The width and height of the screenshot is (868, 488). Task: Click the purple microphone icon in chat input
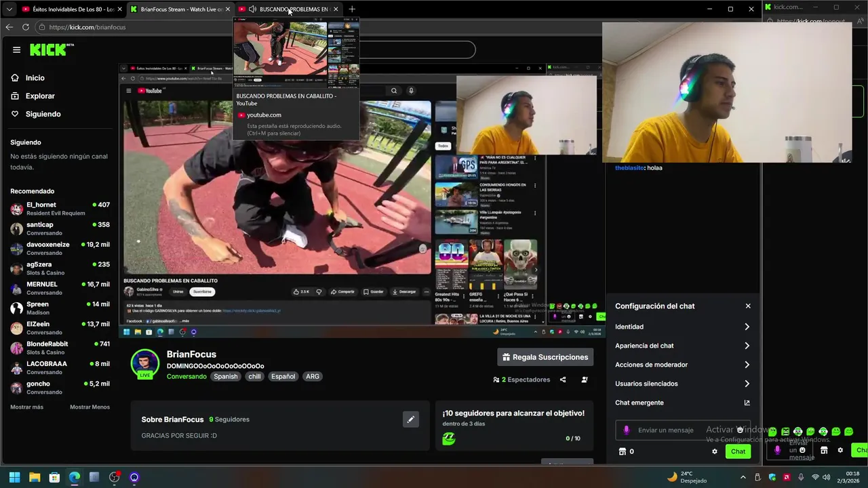pos(627,430)
